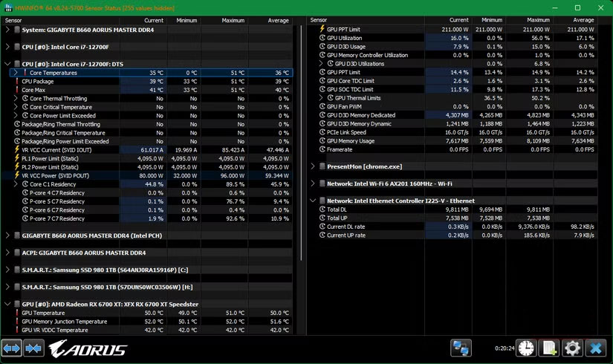Select the Package/Ring Power Limit Exceeded row
The width and height of the screenshot is (613, 364).
click(146, 141)
